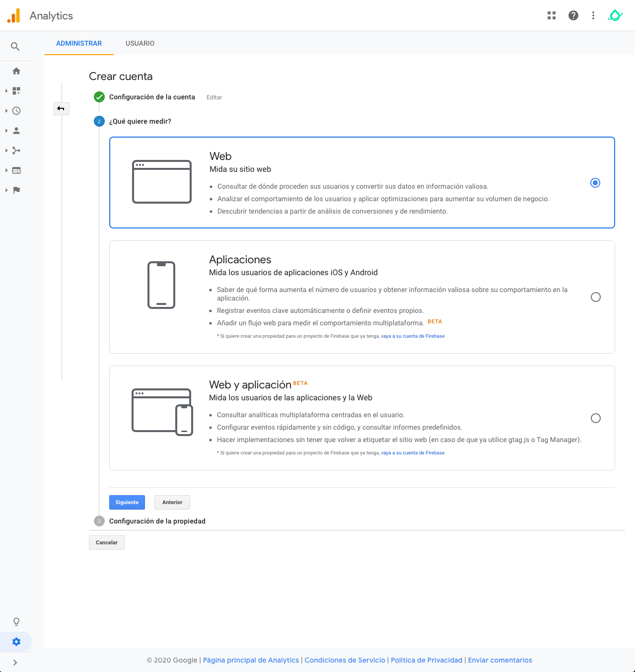Open the Google apps grid icon
The height and width of the screenshot is (672, 635).
point(551,15)
